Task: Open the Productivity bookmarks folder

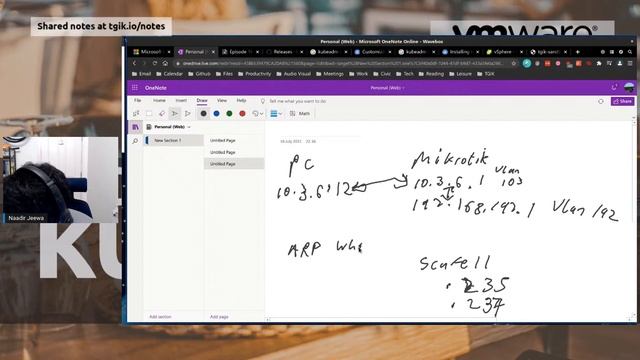Action: (x=254, y=74)
